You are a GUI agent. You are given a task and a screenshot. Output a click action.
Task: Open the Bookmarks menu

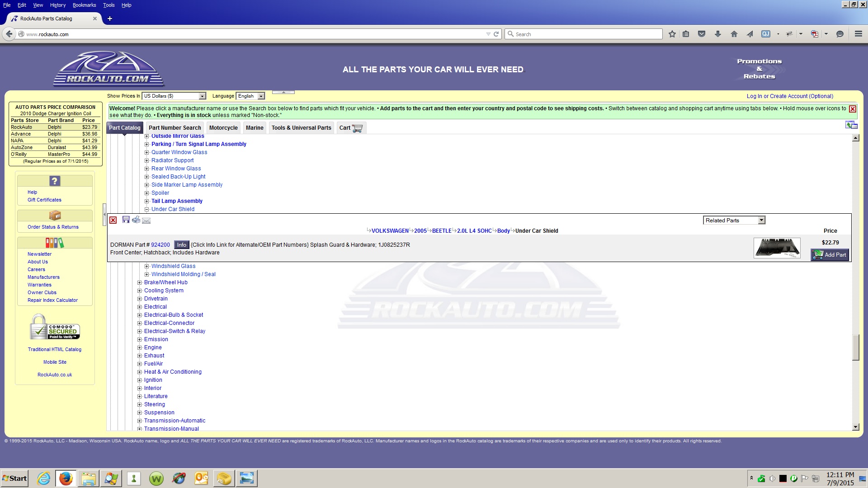point(84,5)
